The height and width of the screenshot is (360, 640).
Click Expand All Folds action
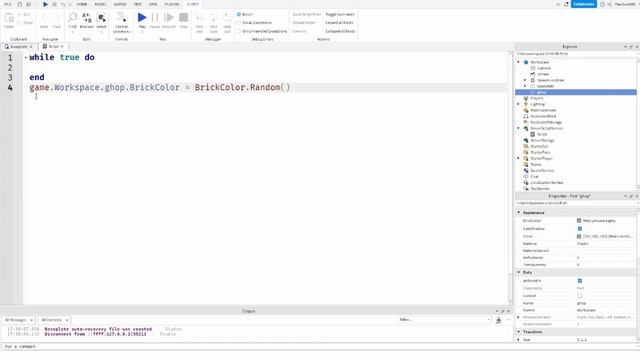coord(339,23)
